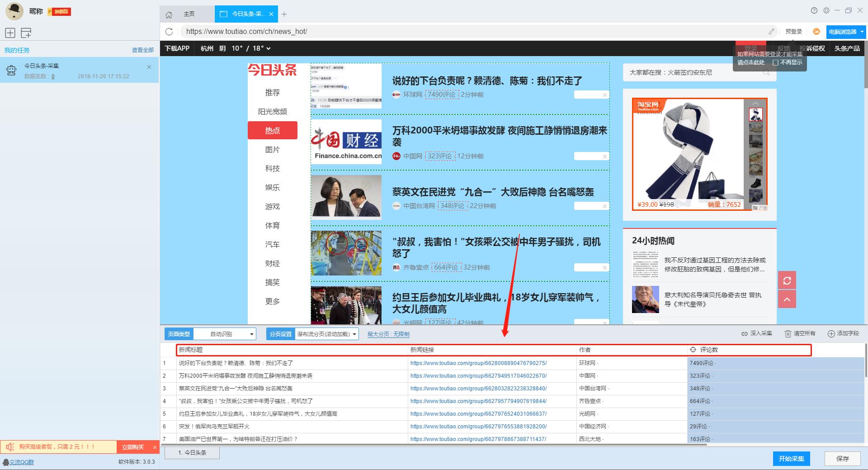Open the 更多 channel menu
The height and width of the screenshot is (470, 868).
tap(273, 301)
